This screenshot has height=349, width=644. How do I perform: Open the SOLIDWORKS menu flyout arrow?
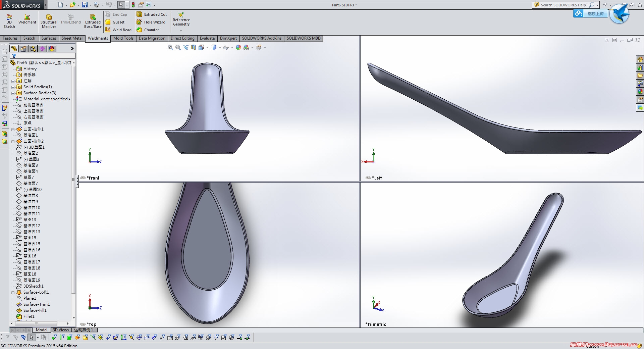tap(45, 5)
